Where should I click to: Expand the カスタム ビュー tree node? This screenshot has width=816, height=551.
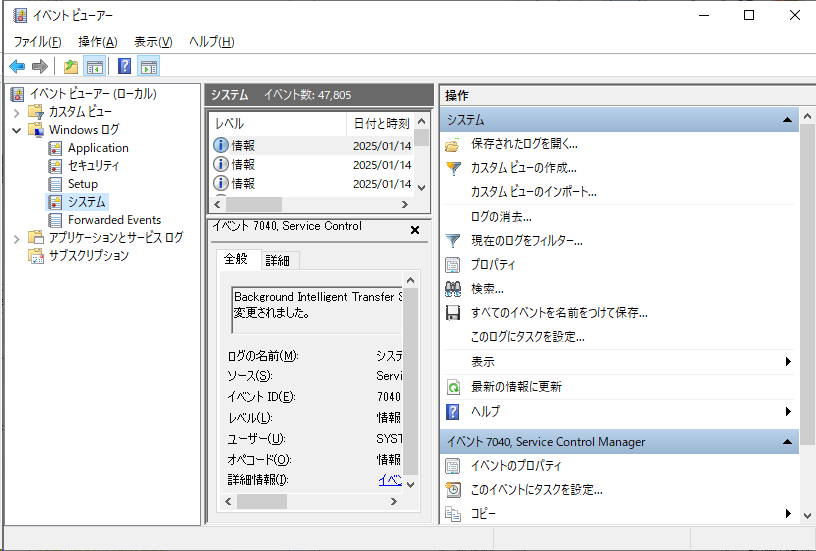[17, 112]
